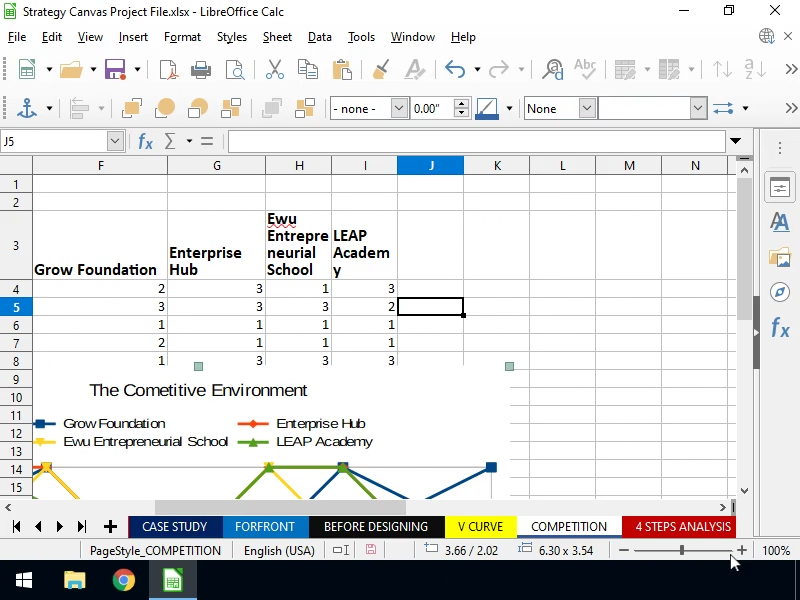Toggle print preview
Image resolution: width=800 pixels, height=600 pixels.
pos(235,69)
